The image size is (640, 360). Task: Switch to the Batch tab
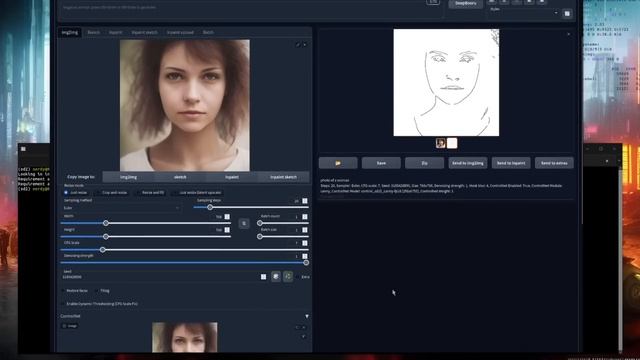pos(208,32)
